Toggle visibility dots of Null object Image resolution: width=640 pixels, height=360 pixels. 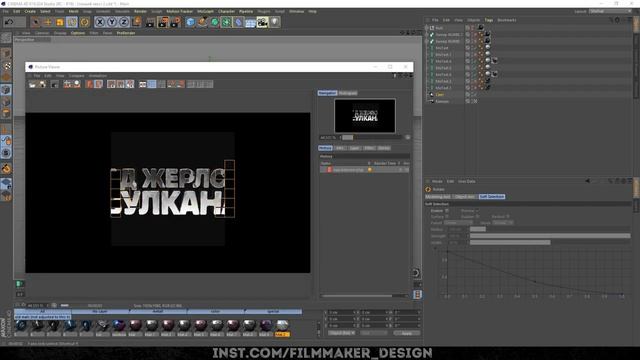[x=473, y=28]
